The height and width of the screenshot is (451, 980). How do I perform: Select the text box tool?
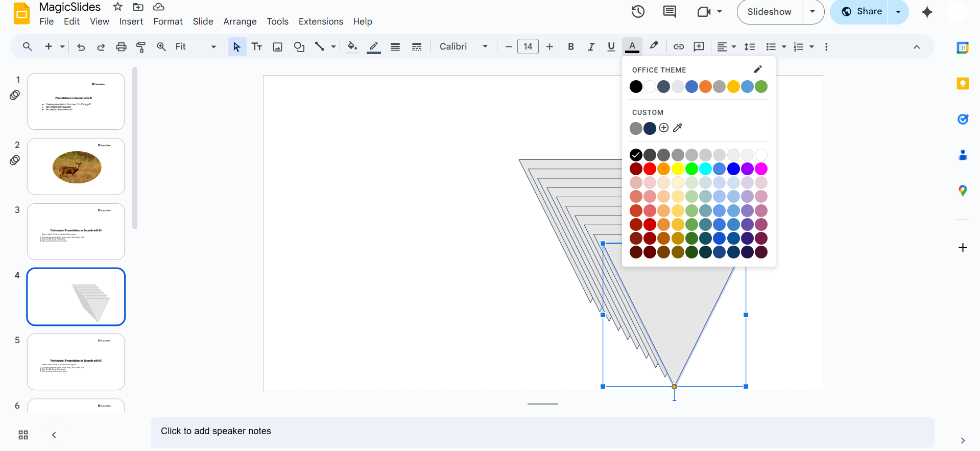257,47
